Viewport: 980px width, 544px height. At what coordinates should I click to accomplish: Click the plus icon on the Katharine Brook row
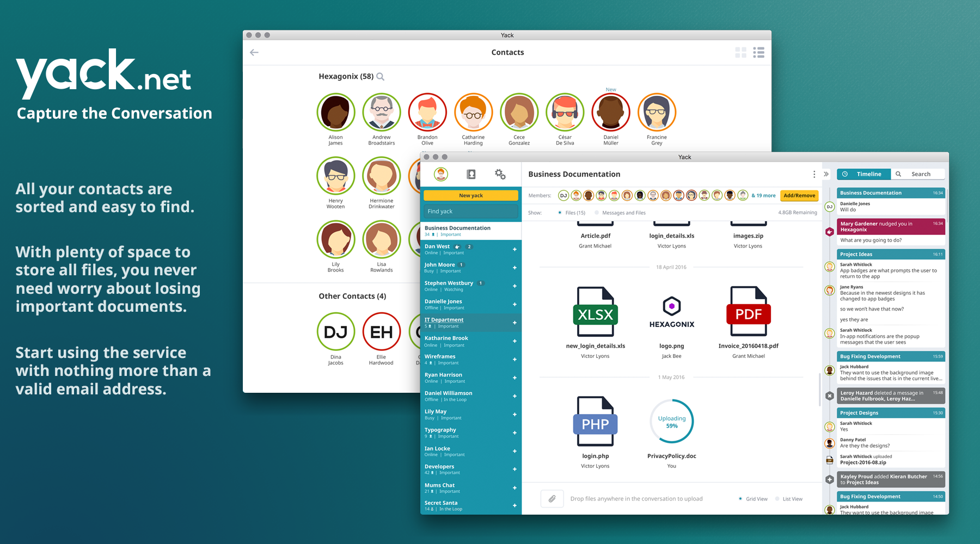click(514, 341)
